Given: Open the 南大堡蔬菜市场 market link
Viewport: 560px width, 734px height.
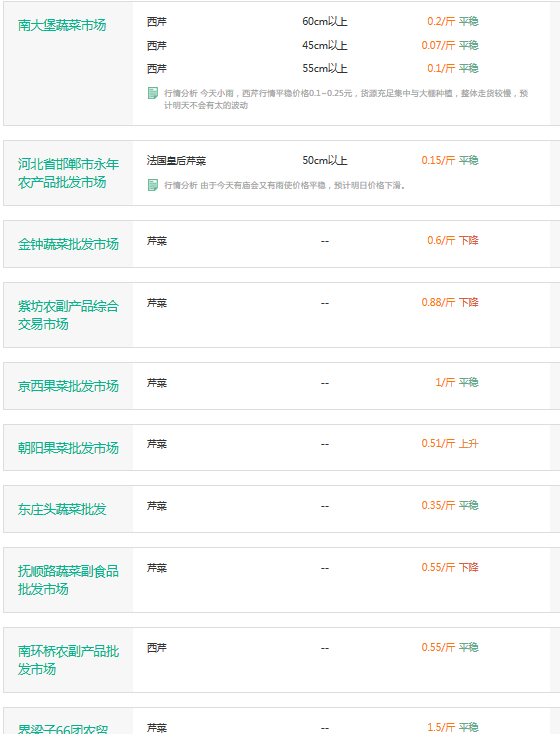Looking at the screenshot, I should click(x=62, y=25).
